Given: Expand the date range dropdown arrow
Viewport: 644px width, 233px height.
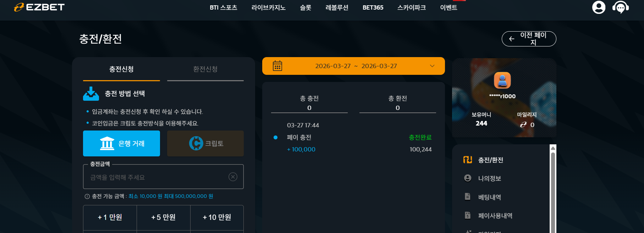Looking at the screenshot, I should pos(432,66).
